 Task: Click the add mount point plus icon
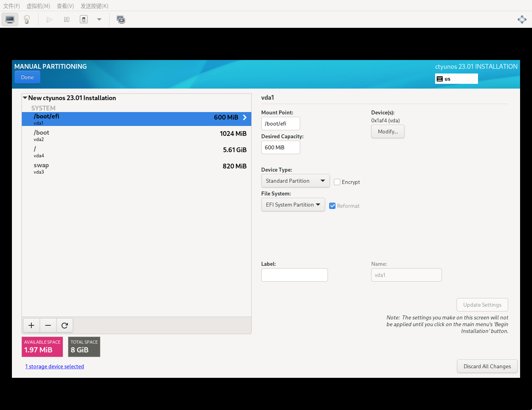coord(31,325)
